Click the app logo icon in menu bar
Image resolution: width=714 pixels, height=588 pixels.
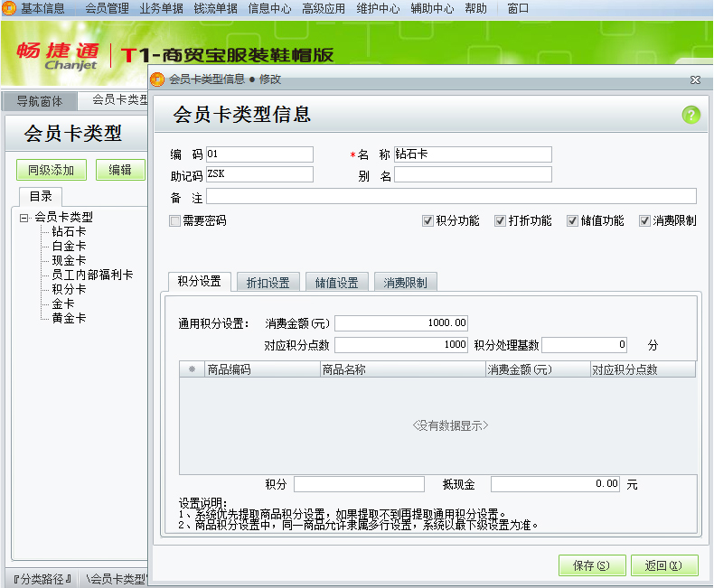click(x=9, y=8)
